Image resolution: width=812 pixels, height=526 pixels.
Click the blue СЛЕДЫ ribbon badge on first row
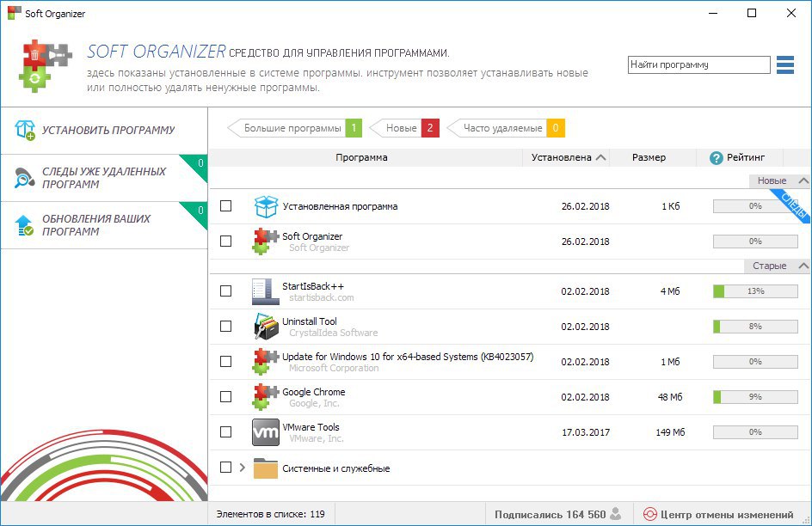[x=792, y=205]
